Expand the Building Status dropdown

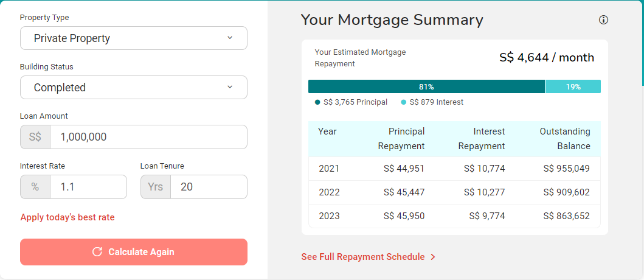coord(133,88)
